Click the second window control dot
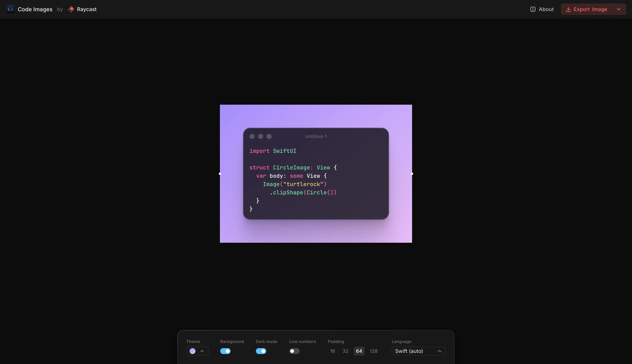Image resolution: width=632 pixels, height=364 pixels. pyautogui.click(x=261, y=136)
